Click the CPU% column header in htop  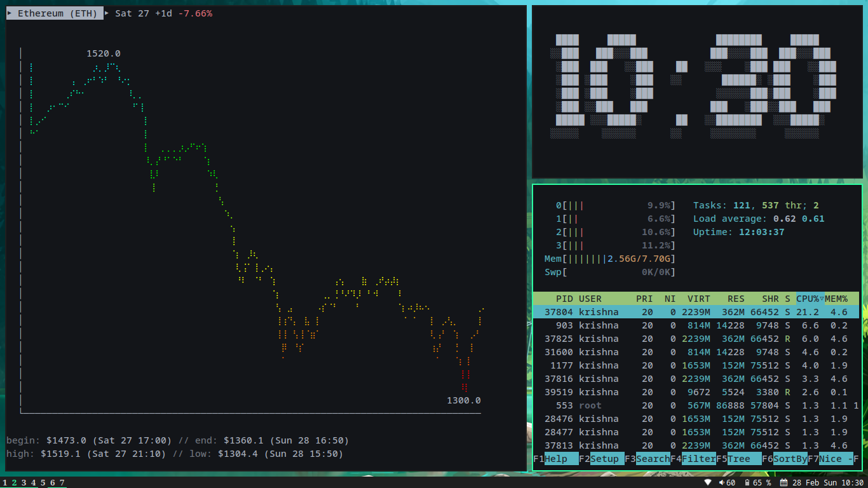[x=810, y=299]
